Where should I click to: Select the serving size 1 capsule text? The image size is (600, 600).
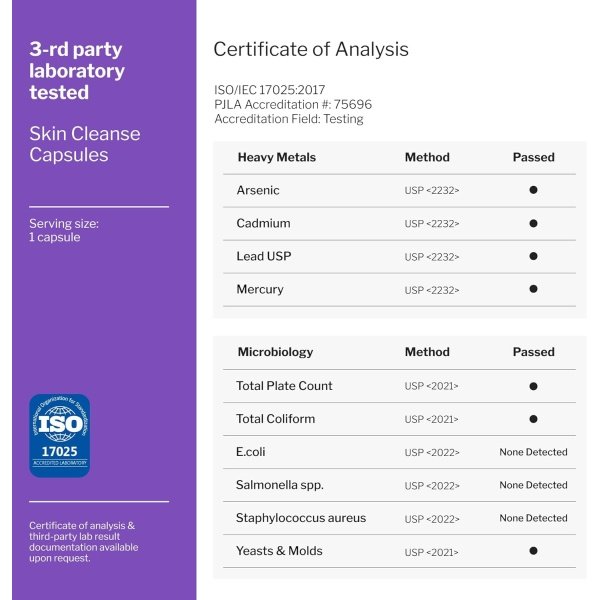tap(64, 230)
